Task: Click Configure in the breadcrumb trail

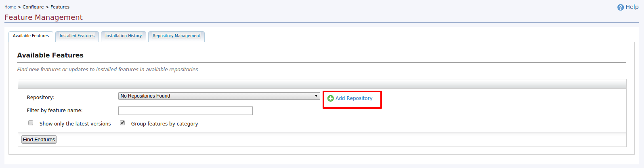Action: point(33,7)
